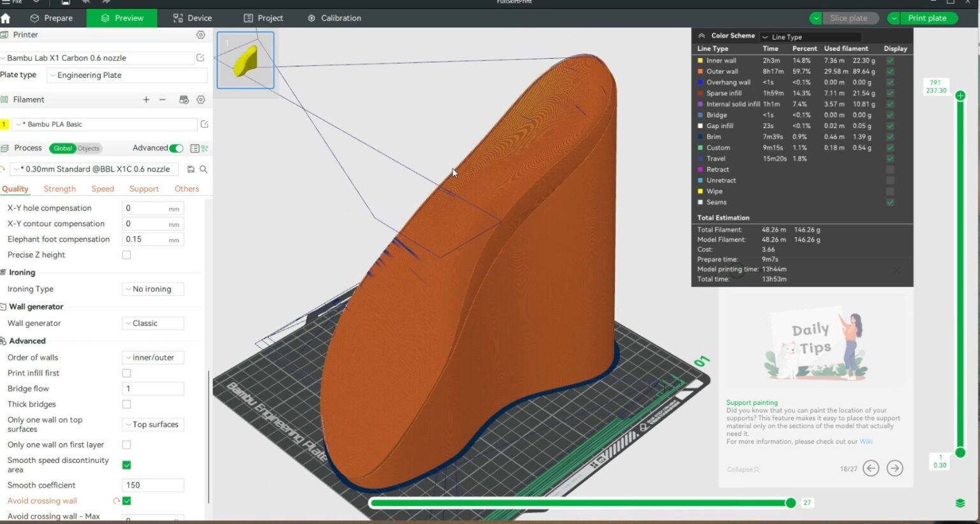Open Ironing Type dropdown
The height and width of the screenshot is (524, 980).
pyautogui.click(x=152, y=289)
